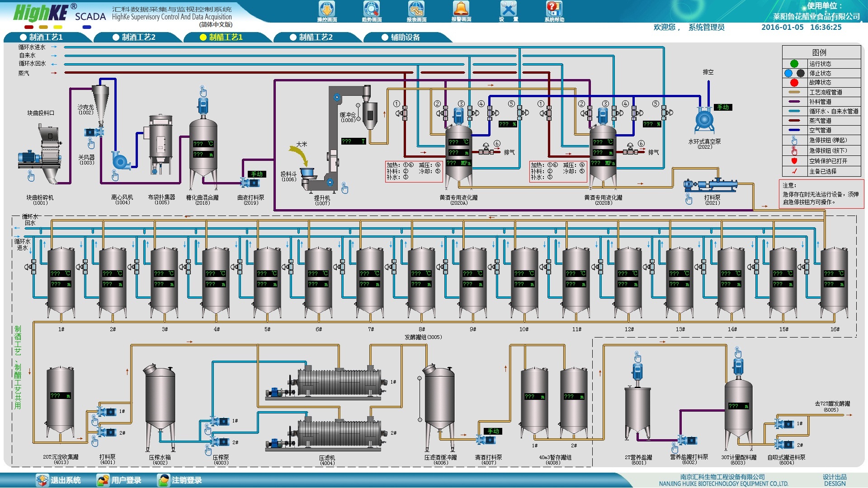The width and height of the screenshot is (868, 488).
Task: Click the 退出系统 exit system button
Action: (x=59, y=480)
